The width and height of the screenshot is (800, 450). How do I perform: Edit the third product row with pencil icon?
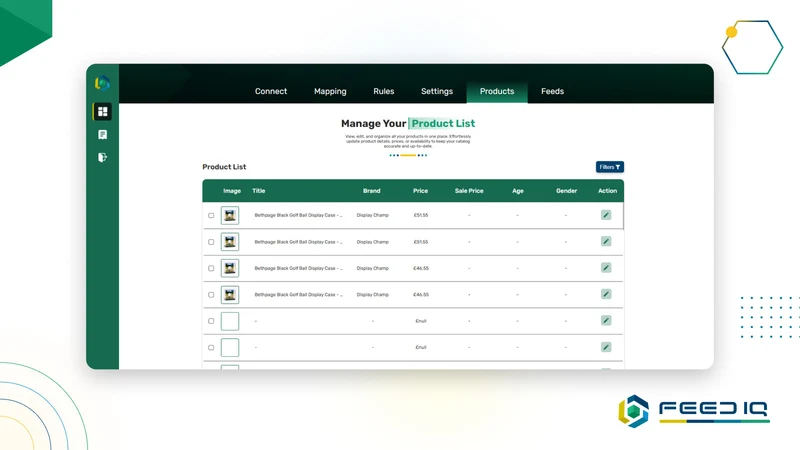tap(606, 268)
